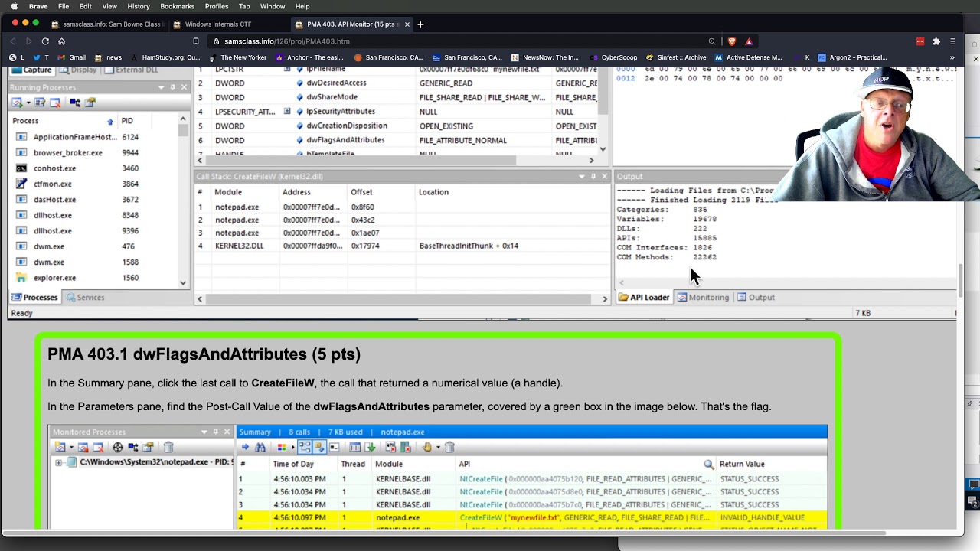Open dropdown arrow beside first process toolbar icon
This screenshot has height=551, width=980.
pyautogui.click(x=28, y=103)
